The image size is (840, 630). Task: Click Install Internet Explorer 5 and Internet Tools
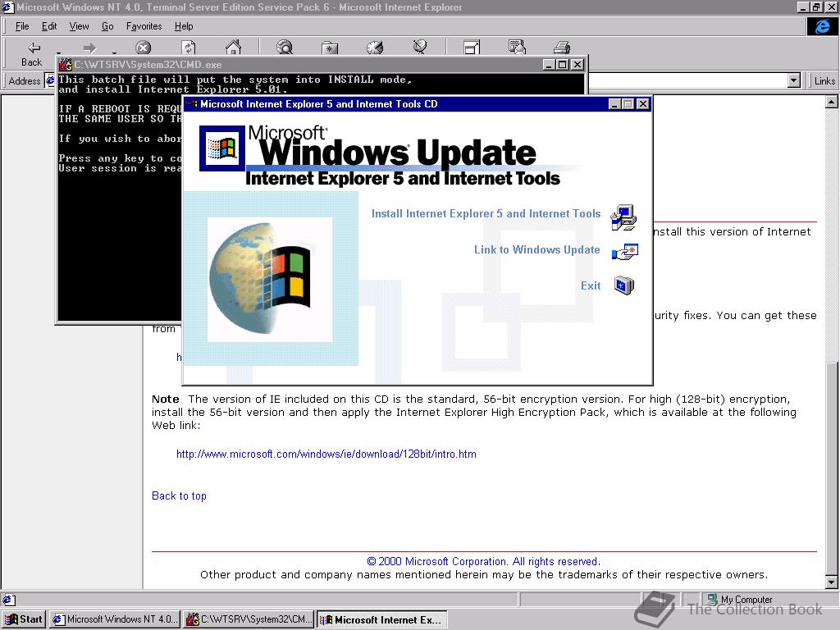tap(486, 213)
